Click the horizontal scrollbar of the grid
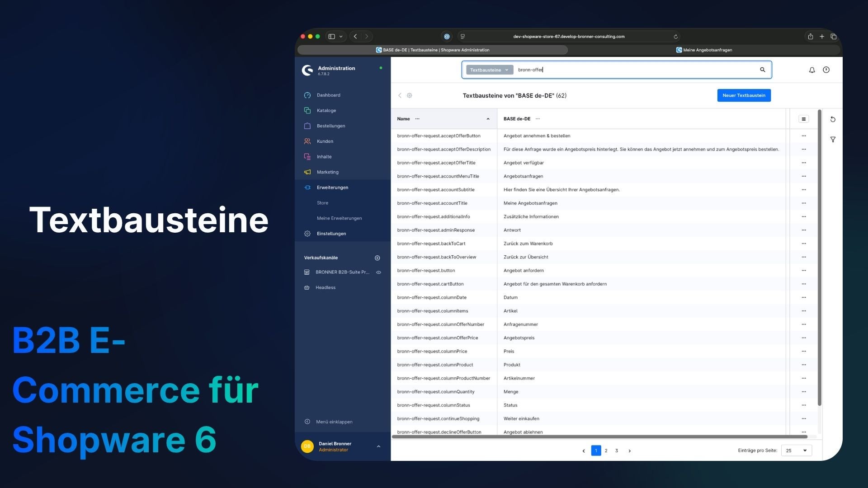 tap(599, 437)
